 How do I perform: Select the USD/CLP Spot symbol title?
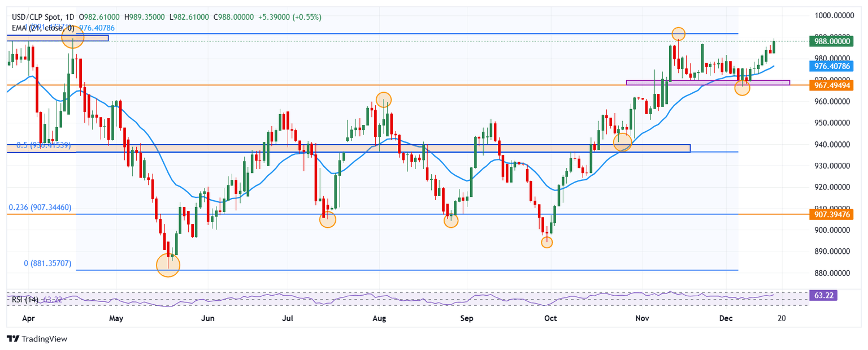(x=33, y=18)
